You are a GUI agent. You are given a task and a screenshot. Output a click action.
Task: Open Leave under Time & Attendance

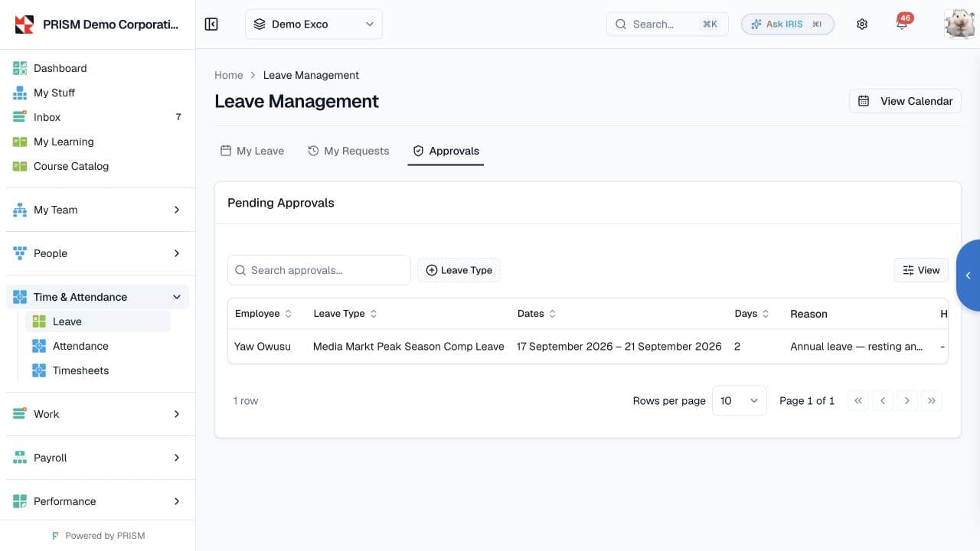point(98,321)
